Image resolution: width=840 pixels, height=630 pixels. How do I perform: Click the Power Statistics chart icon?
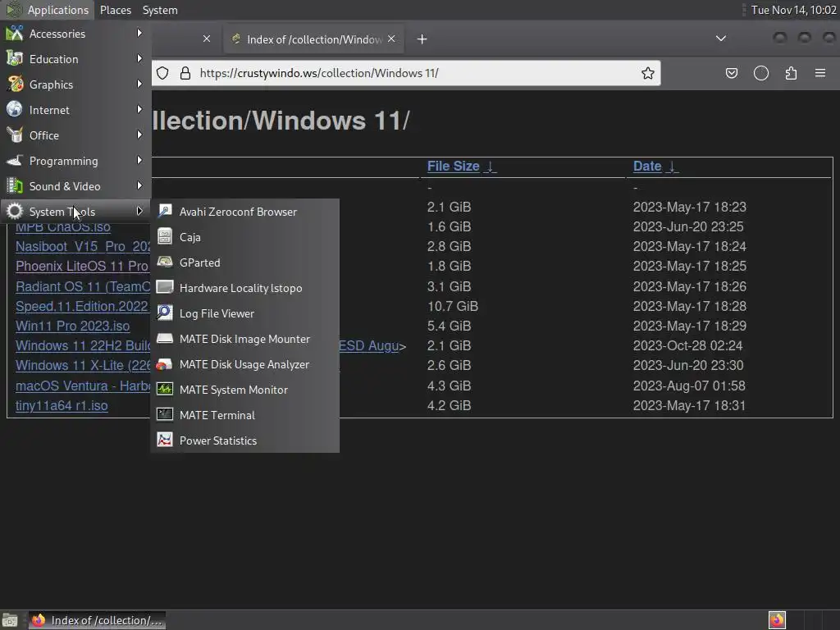click(x=164, y=440)
